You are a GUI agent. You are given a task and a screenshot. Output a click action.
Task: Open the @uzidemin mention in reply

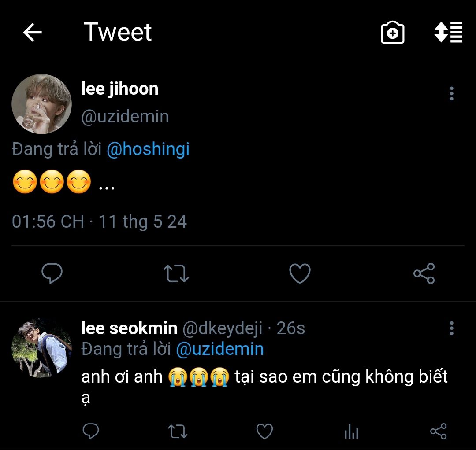click(x=219, y=349)
